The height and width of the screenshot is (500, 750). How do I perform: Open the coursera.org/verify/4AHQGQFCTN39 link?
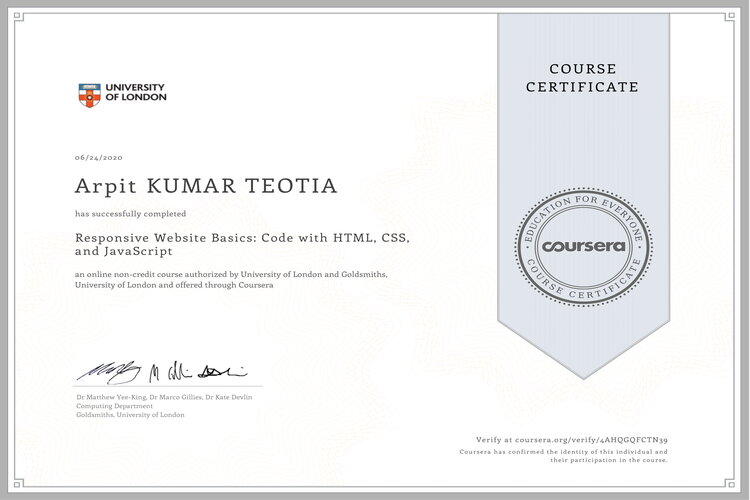pyautogui.click(x=599, y=439)
